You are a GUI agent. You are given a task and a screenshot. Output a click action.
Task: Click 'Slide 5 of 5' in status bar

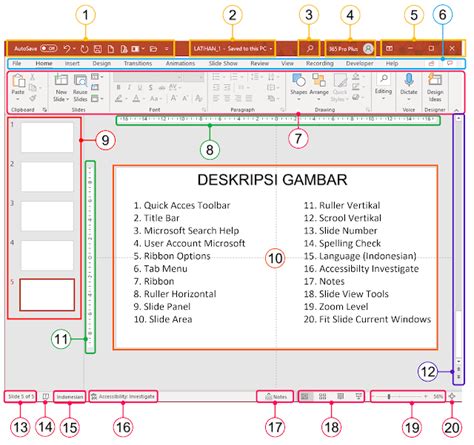(x=20, y=397)
